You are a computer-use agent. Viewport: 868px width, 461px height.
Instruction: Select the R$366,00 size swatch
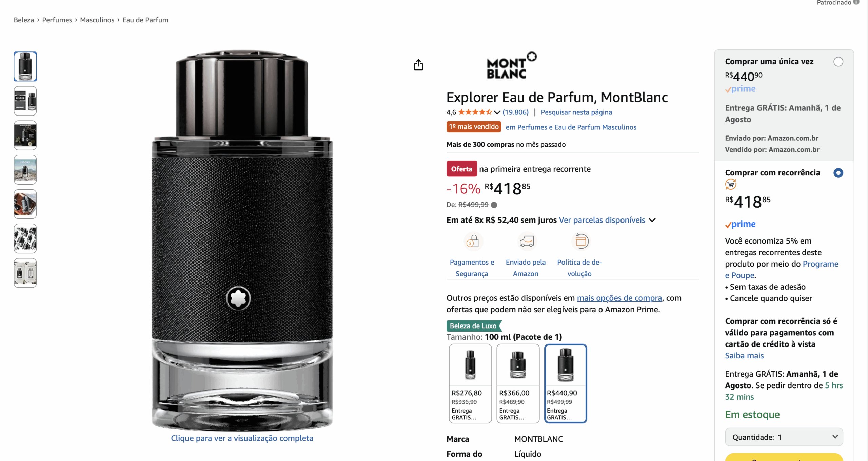tap(518, 383)
